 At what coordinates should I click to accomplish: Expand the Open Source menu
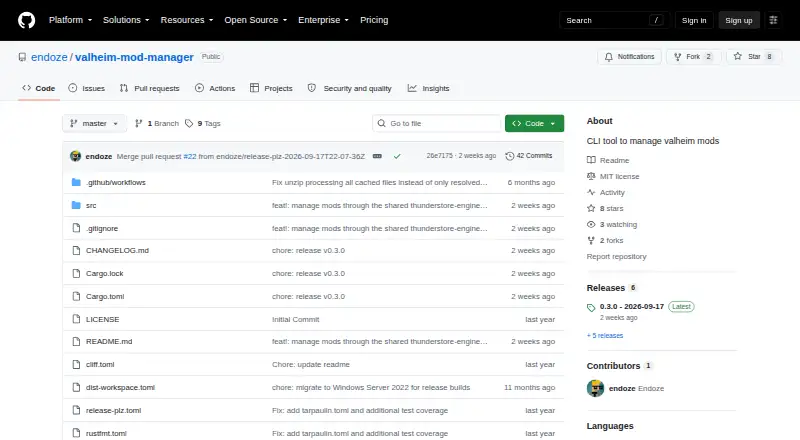(x=256, y=20)
